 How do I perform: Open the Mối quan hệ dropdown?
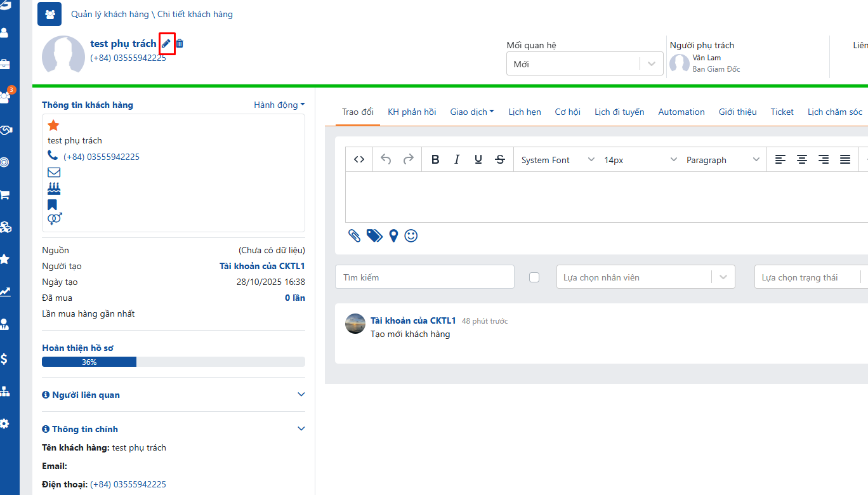pos(584,64)
